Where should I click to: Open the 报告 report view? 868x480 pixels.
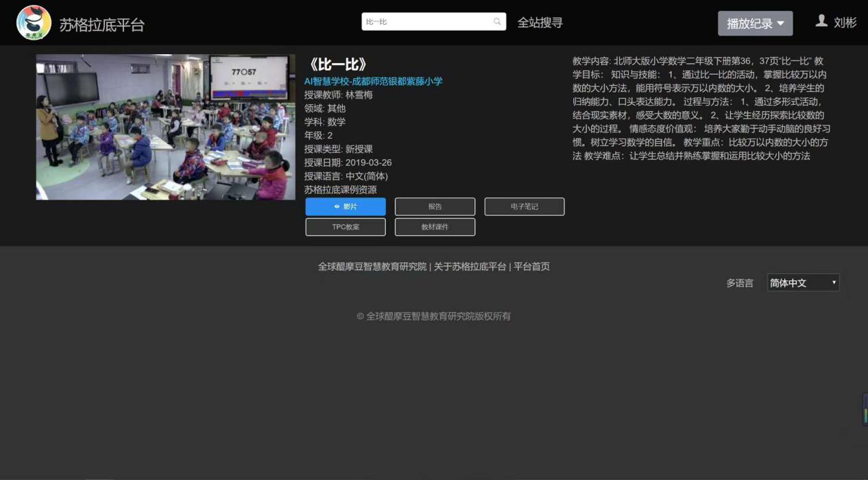pos(435,206)
